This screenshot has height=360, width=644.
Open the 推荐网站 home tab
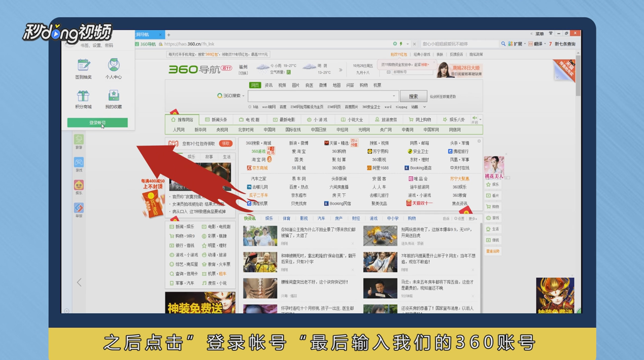click(x=182, y=120)
